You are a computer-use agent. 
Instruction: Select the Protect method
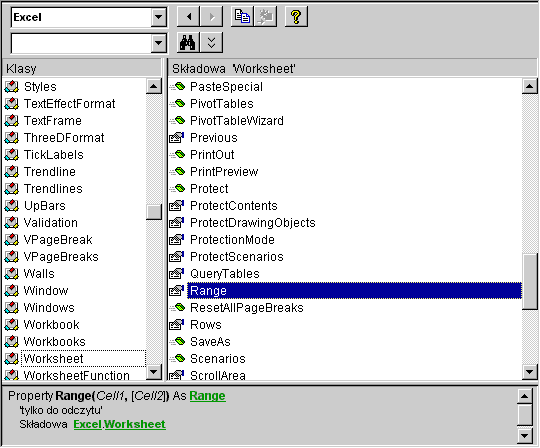pos(209,189)
